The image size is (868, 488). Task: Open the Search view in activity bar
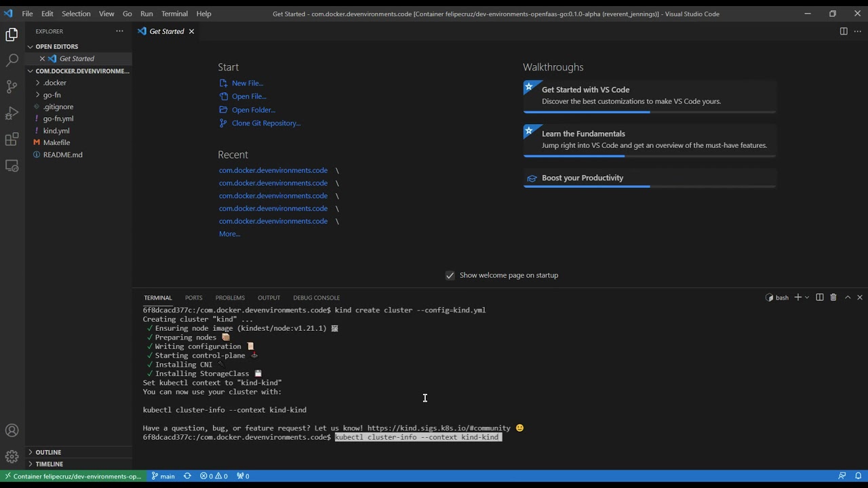[x=12, y=60]
